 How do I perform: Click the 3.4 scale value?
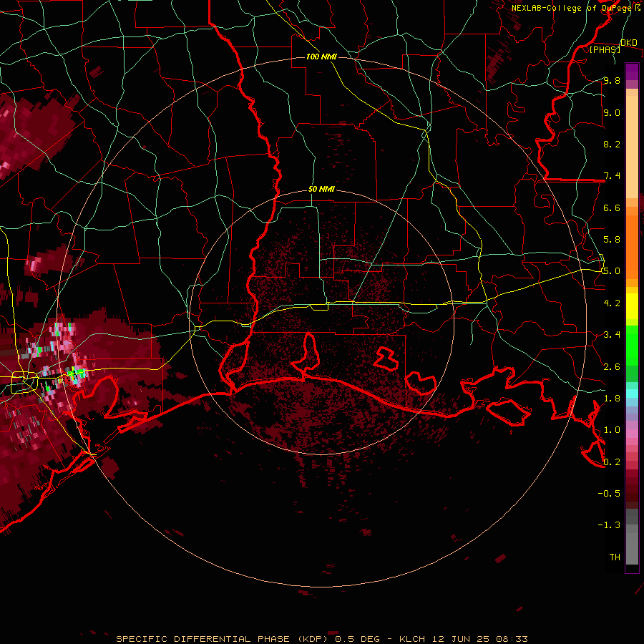pyautogui.click(x=612, y=335)
